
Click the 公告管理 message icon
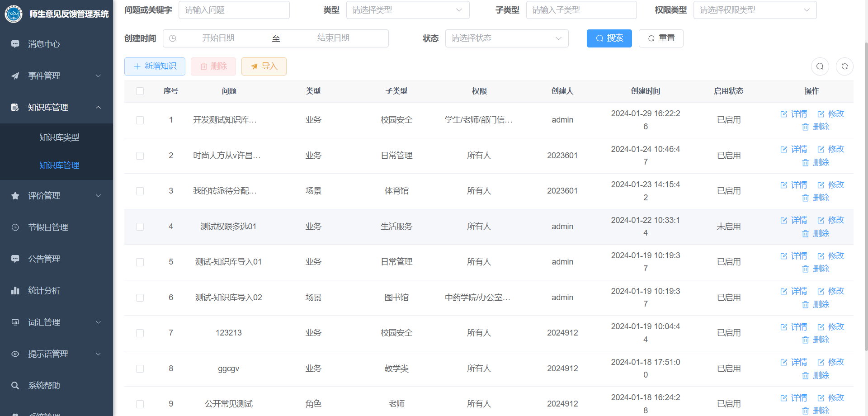[x=15, y=259]
